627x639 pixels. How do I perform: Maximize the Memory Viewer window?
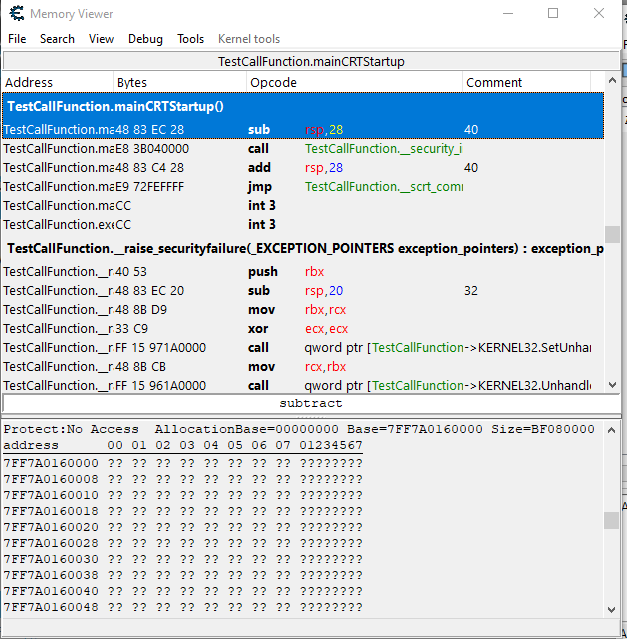click(x=553, y=13)
